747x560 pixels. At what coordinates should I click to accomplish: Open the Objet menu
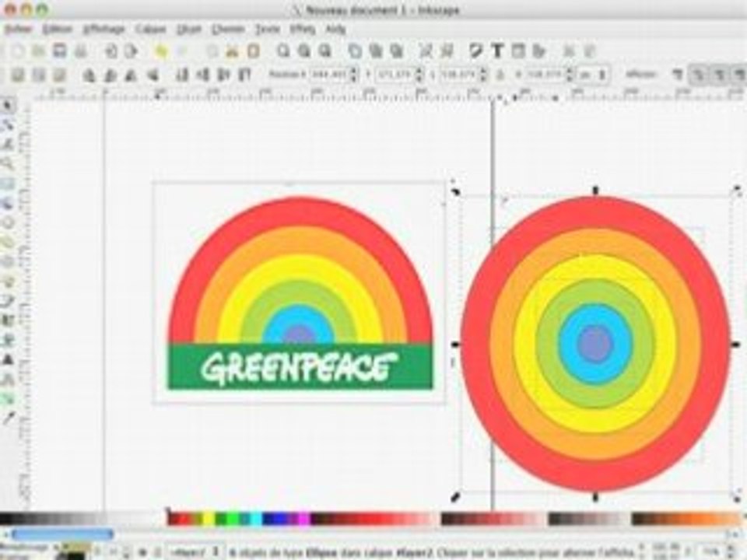pyautogui.click(x=189, y=29)
